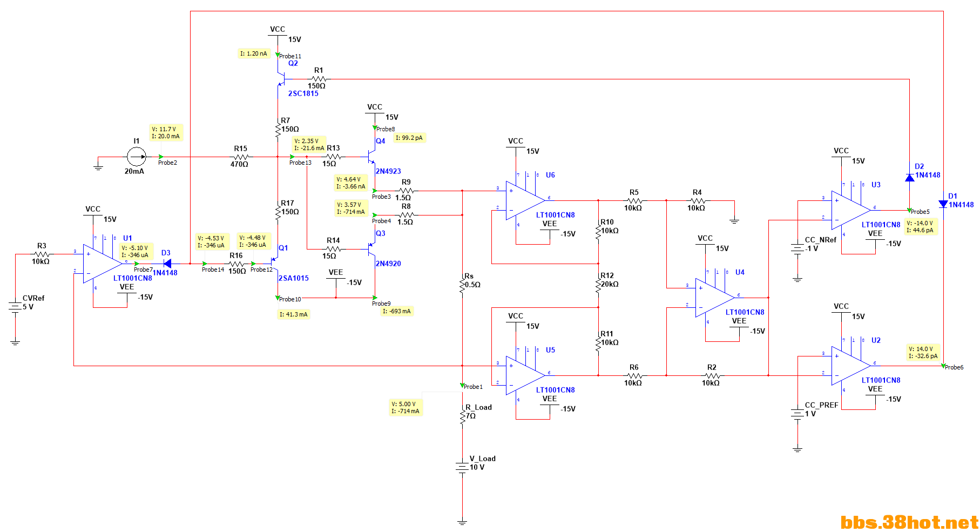Select resistor R8 1.5Ω symbol
This screenshot has height=532, width=980.
tap(406, 215)
